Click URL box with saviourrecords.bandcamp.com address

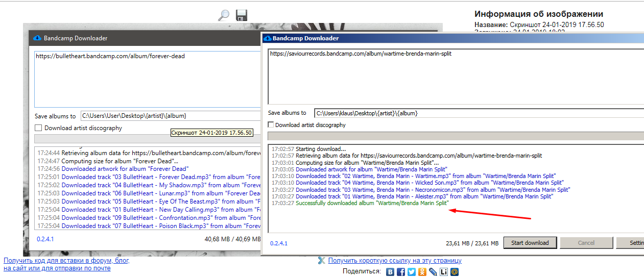[x=456, y=77]
